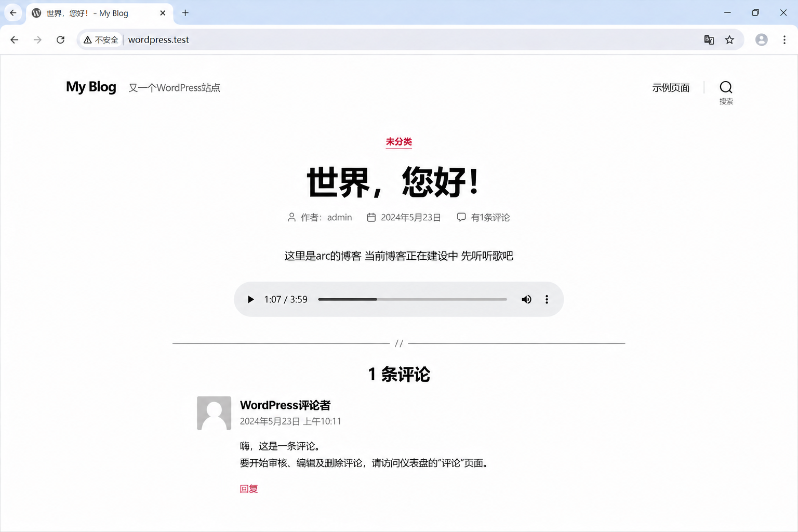Click the commenter avatar image
Viewport: 798px width, 532px height.
coord(214,414)
